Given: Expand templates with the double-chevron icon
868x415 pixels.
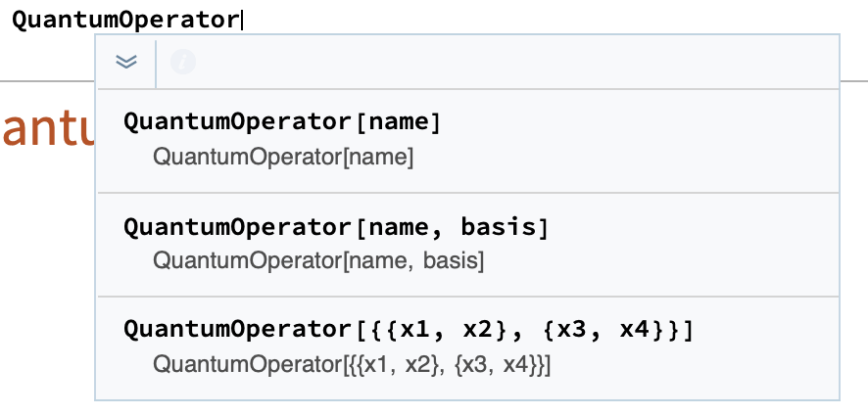Looking at the screenshot, I should pos(126,62).
